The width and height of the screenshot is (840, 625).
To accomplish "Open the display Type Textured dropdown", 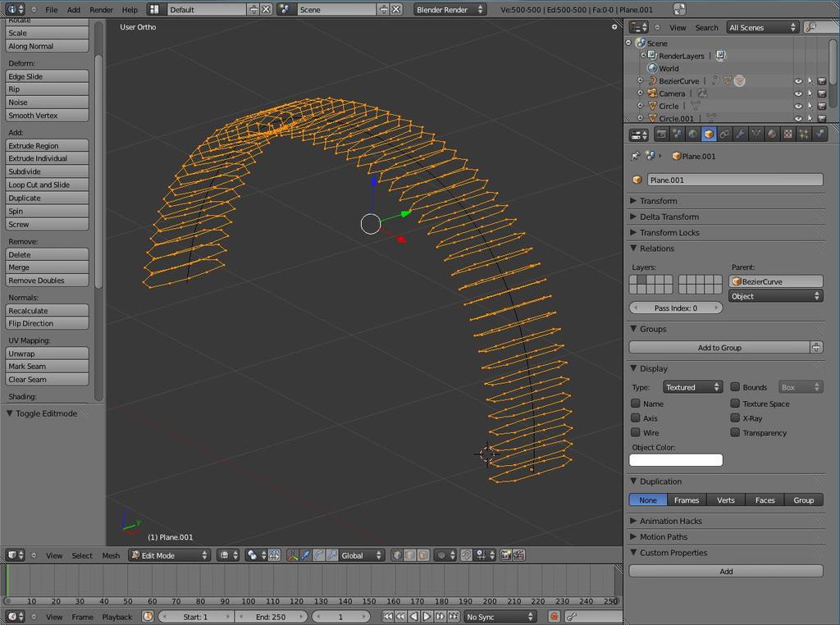I will pos(692,387).
